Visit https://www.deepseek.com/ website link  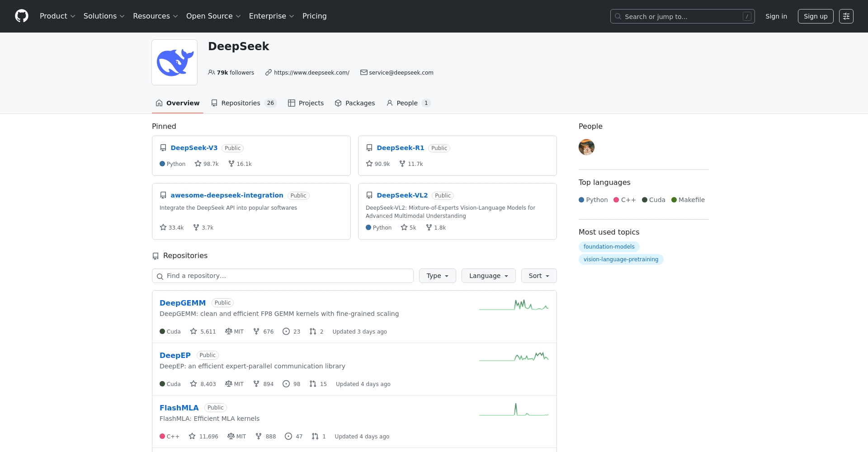click(311, 73)
